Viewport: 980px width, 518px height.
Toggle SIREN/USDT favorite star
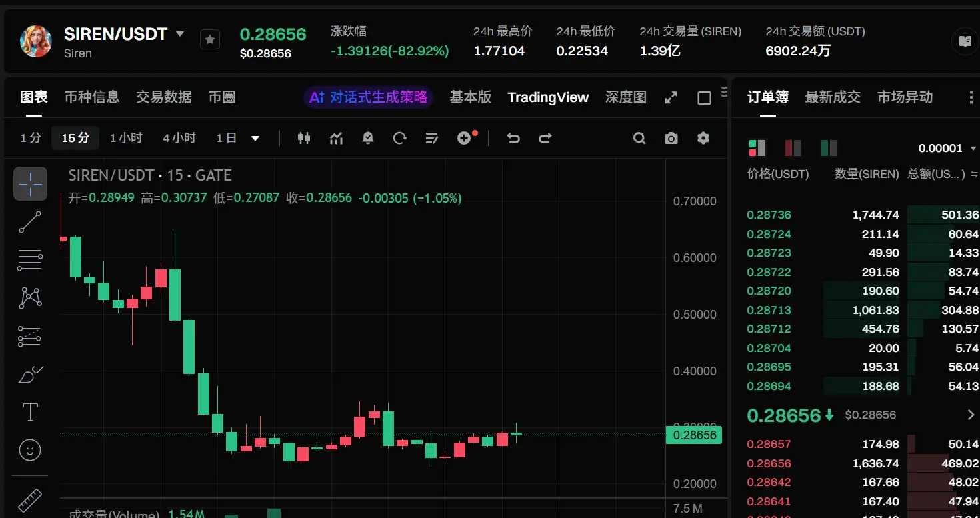coord(210,40)
